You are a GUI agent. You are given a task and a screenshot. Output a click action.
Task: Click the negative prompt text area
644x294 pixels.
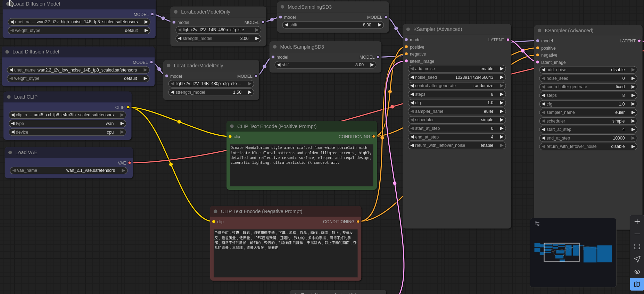286,253
